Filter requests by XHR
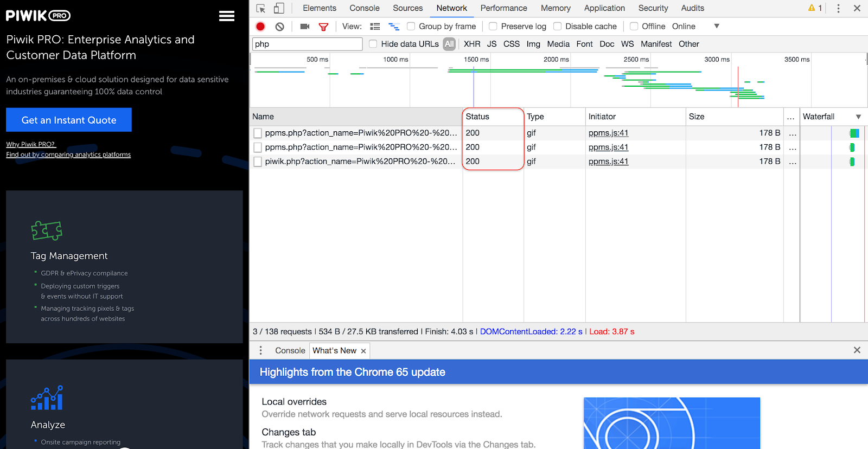 click(472, 44)
